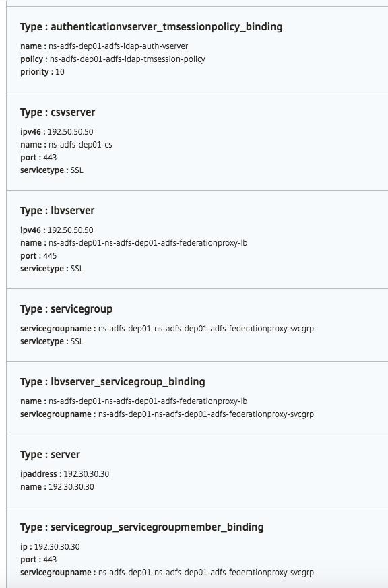Select servicegroupname under the servicegroup section
This screenshot has height=588, width=388.
coord(206,329)
